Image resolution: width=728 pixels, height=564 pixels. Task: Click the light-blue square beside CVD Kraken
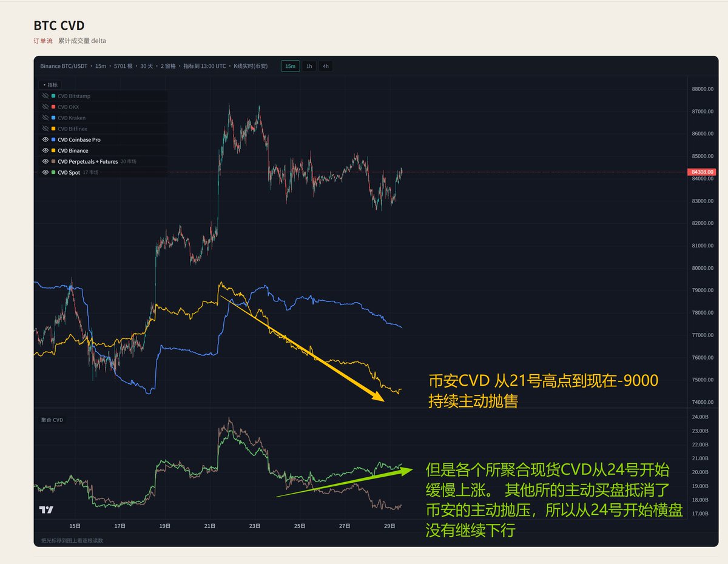coord(53,118)
